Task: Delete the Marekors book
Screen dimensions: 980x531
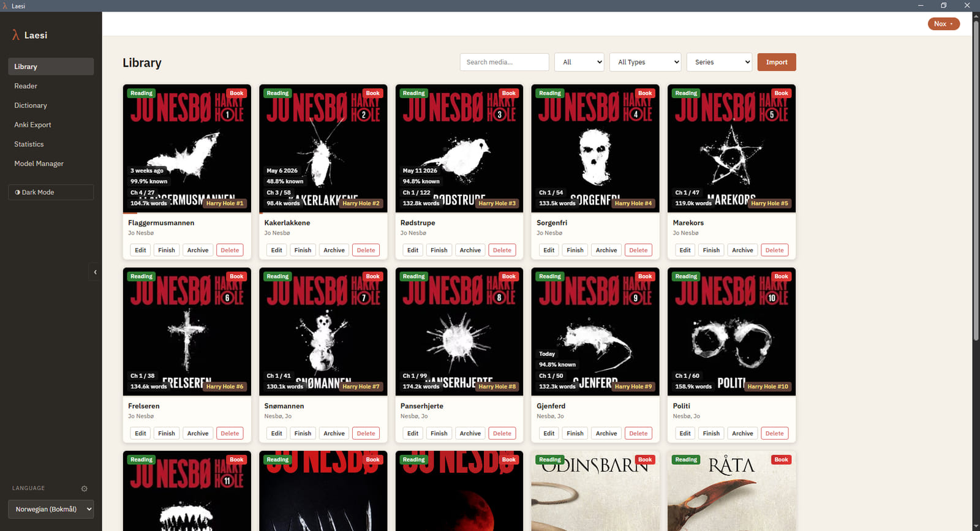Action: click(774, 250)
